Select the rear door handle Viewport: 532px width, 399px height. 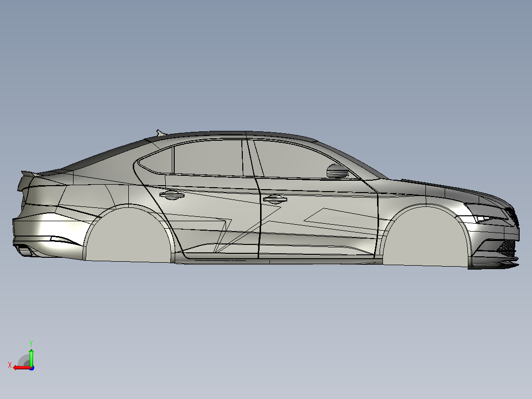(x=172, y=195)
